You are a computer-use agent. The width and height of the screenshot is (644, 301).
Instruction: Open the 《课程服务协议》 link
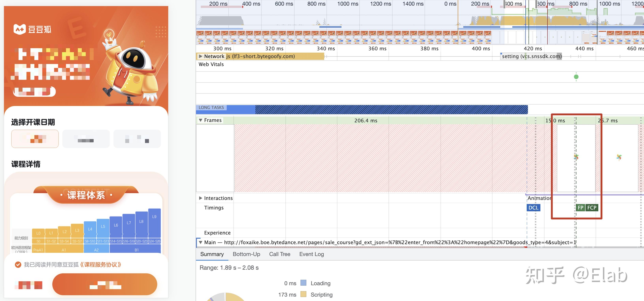(x=101, y=264)
